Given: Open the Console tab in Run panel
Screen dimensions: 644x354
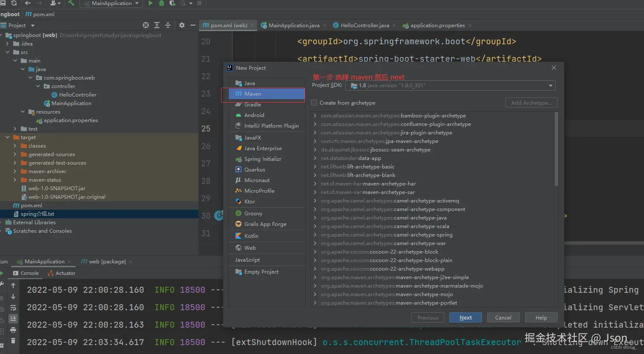Looking at the screenshot, I should click(x=26, y=273).
